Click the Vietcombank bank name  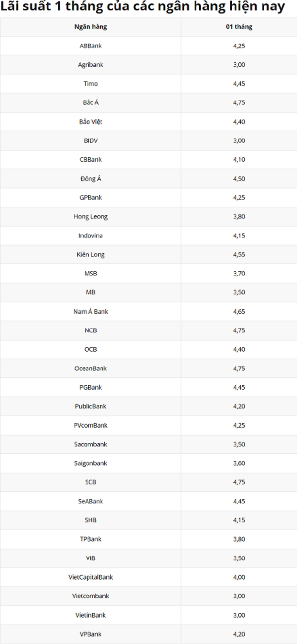point(90,596)
